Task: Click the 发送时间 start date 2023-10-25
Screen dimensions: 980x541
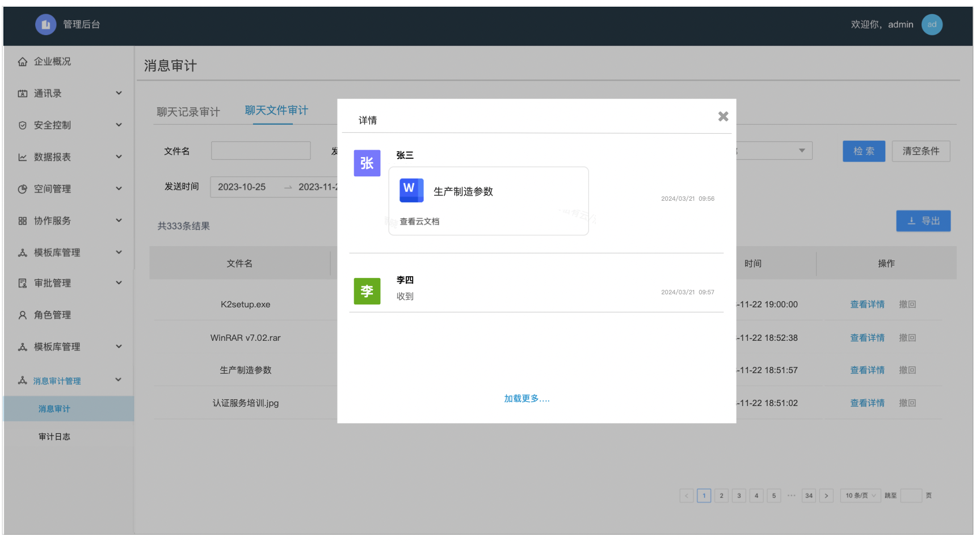Action: click(x=242, y=187)
